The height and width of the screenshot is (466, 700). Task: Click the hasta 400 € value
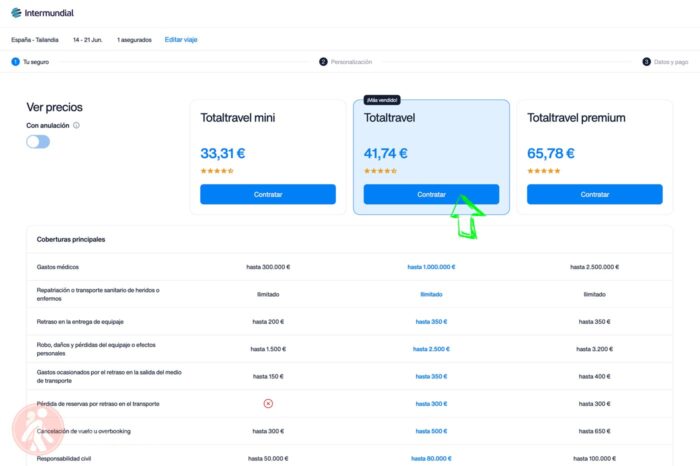click(595, 376)
